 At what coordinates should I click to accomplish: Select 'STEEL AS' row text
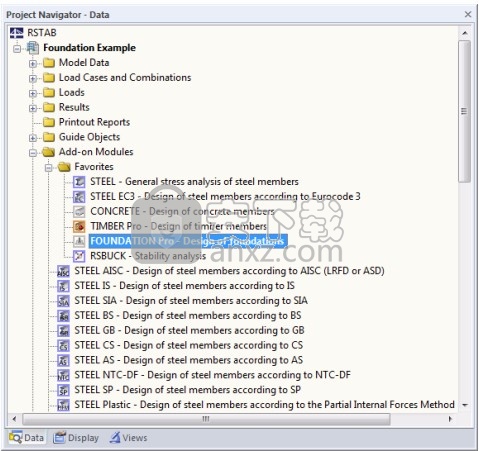coord(189,360)
